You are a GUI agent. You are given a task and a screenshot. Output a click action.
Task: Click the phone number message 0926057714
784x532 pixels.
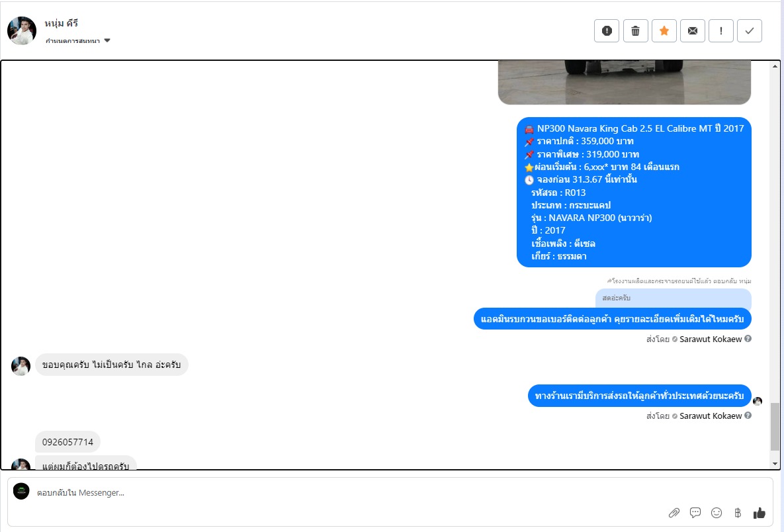tap(67, 442)
